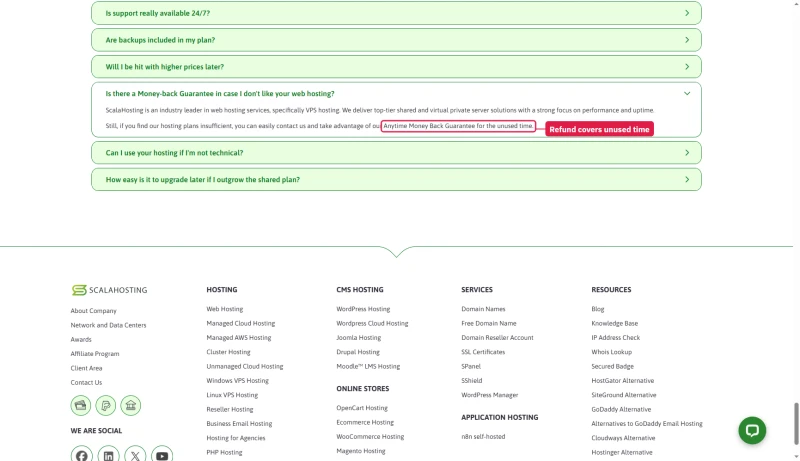Open the YouTube social icon
The width and height of the screenshot is (800, 461).
(162, 455)
